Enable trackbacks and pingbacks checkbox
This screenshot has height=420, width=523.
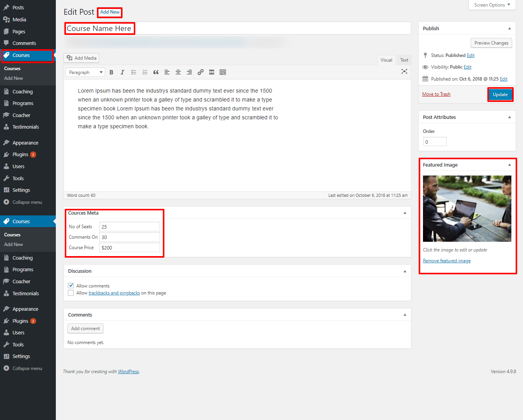click(71, 293)
